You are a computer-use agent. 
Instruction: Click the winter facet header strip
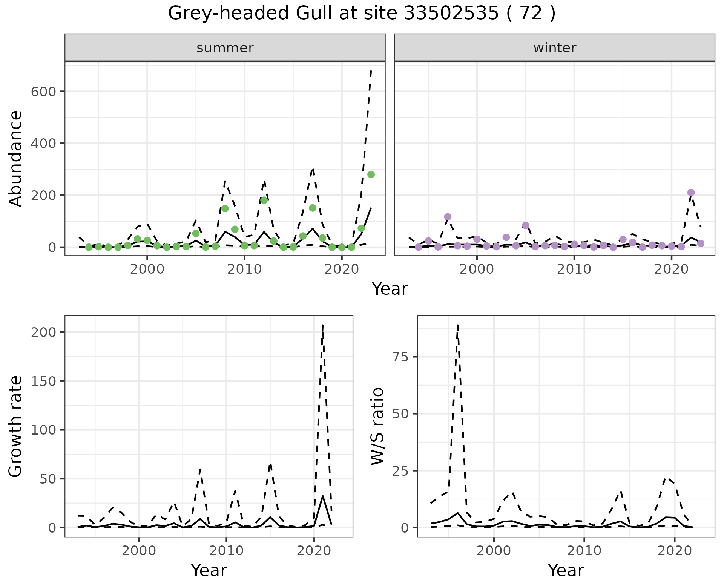pos(554,48)
